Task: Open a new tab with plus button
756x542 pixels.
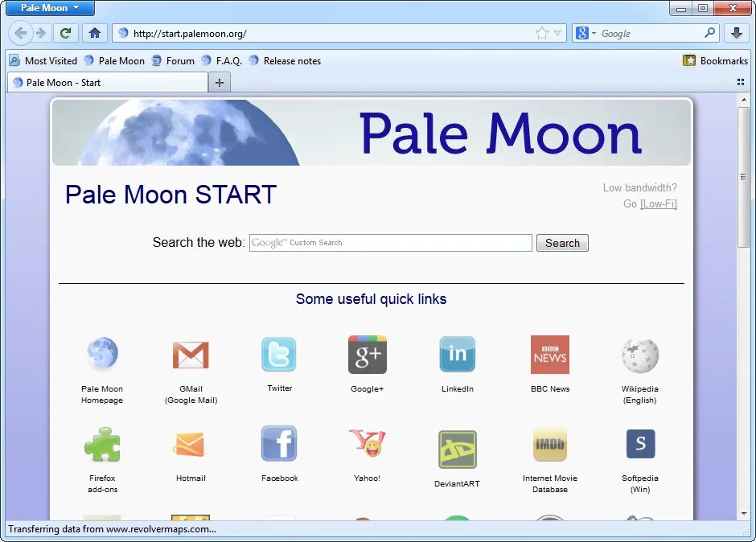Action: [220, 83]
